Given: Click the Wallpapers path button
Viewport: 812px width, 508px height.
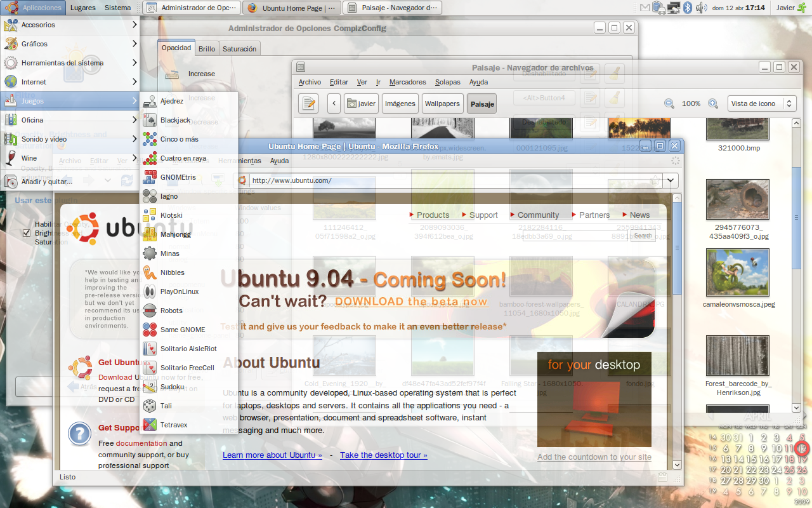Looking at the screenshot, I should [x=442, y=104].
